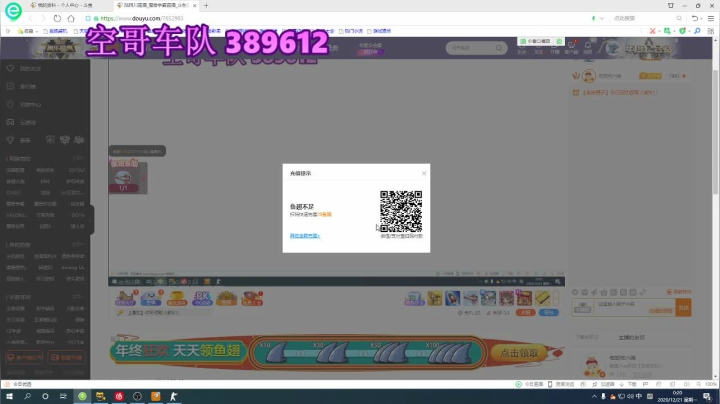Toggle the orange checkbox above the chat send button
This screenshot has height=404, width=720.
coord(669,292)
